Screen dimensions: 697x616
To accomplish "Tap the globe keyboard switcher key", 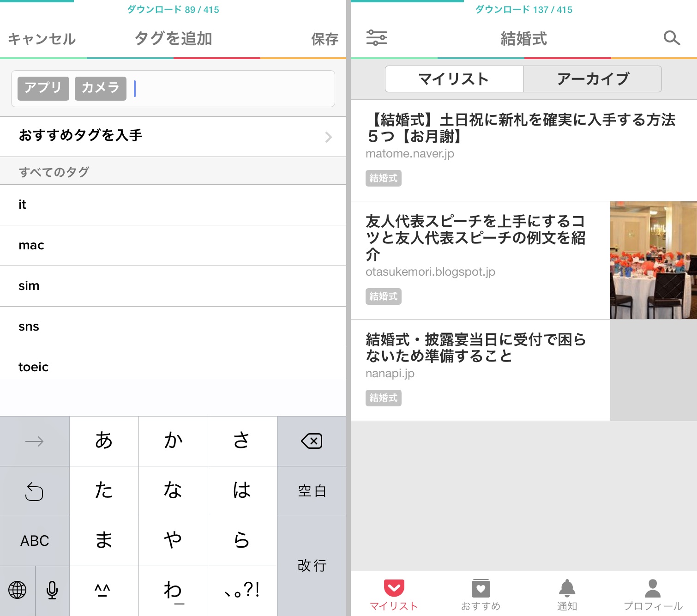I will 18,591.
